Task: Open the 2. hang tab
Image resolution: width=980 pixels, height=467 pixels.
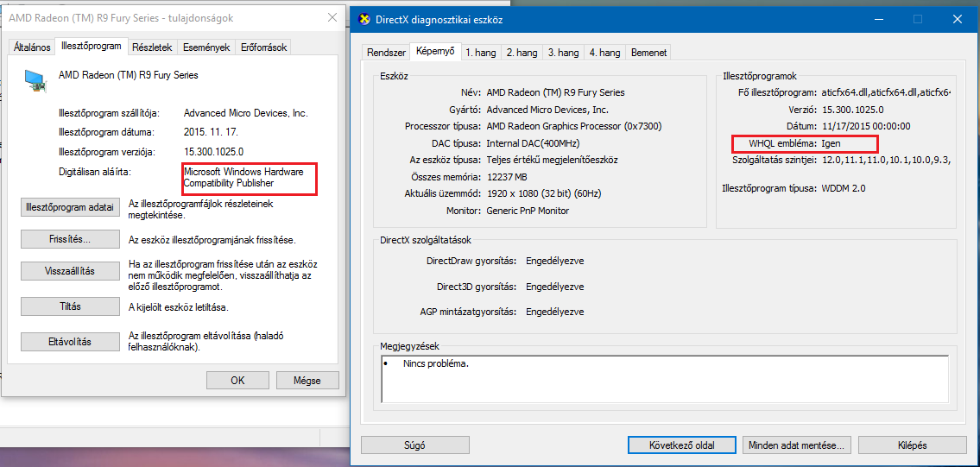Action: point(522,53)
